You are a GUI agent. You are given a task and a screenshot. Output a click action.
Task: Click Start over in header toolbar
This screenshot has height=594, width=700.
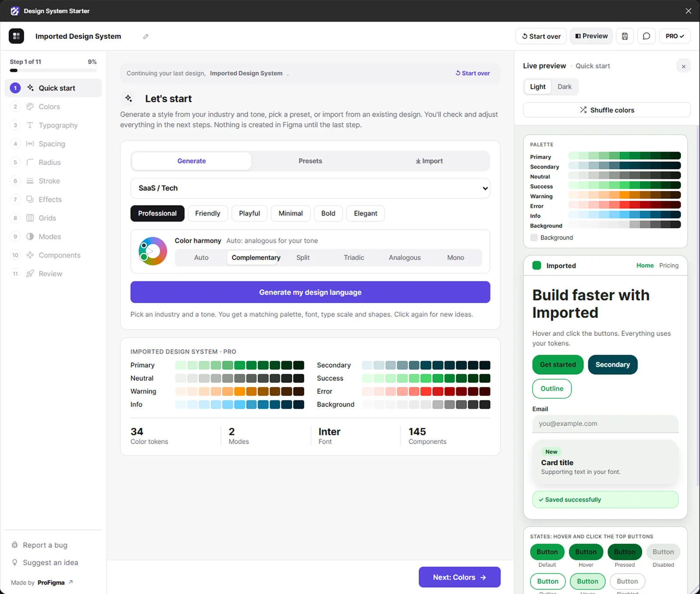coord(541,36)
